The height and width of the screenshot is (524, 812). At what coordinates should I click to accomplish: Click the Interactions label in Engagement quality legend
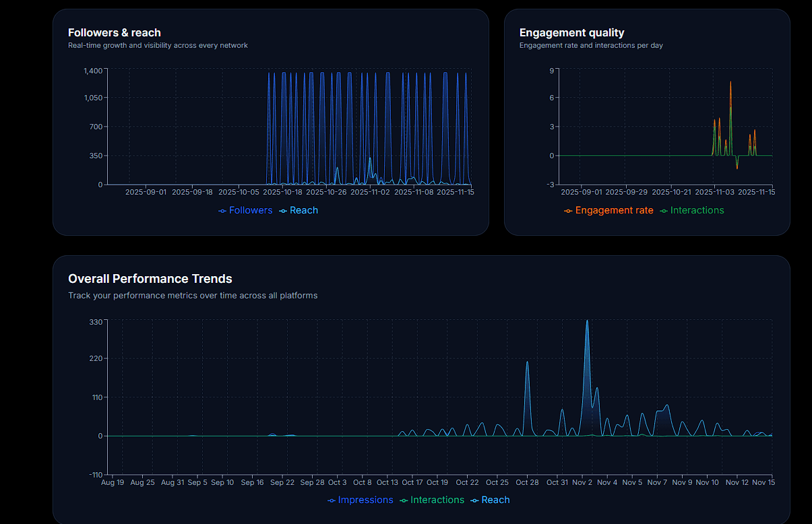coord(697,210)
